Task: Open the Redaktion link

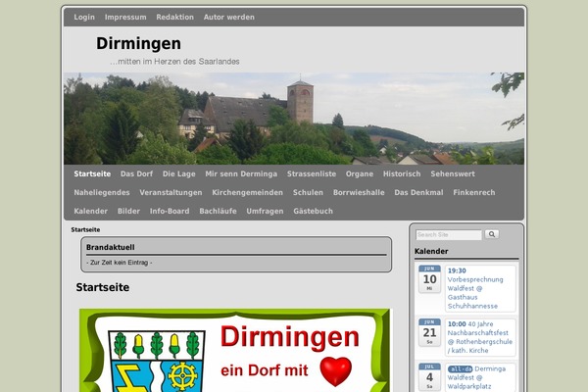Action: click(175, 17)
